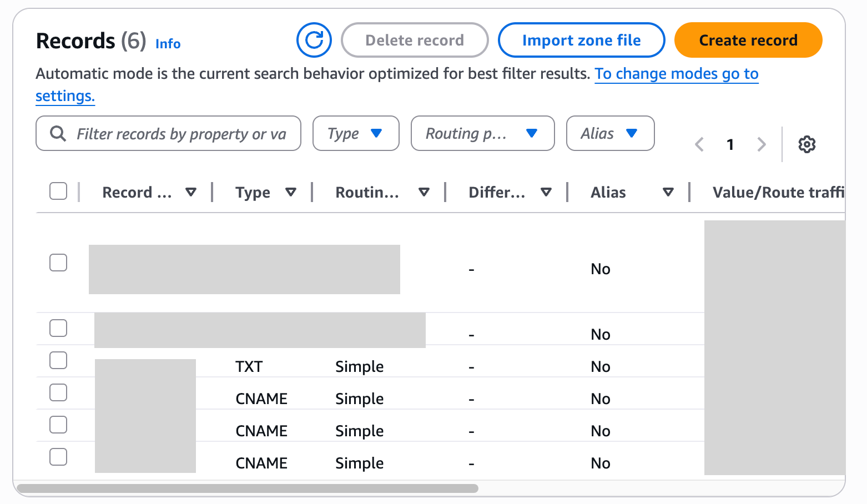Open the Alias filter dropdown

610,133
